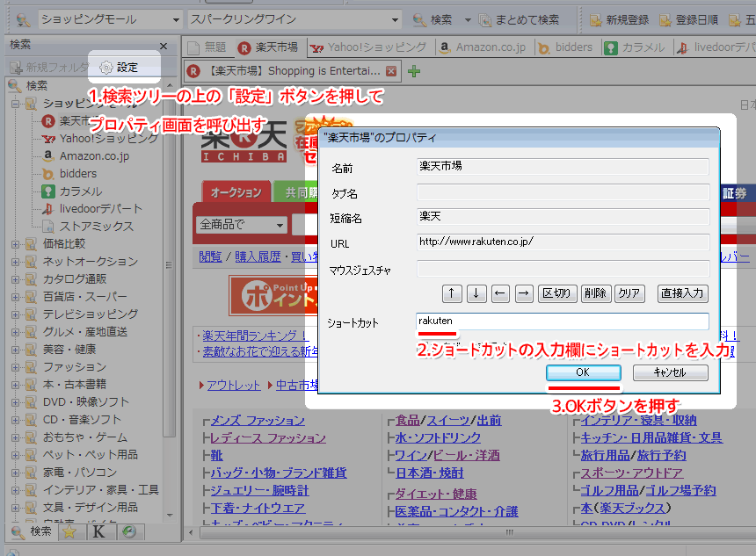
Task: Click the 名前 field in properties dialog
Action: (x=563, y=167)
